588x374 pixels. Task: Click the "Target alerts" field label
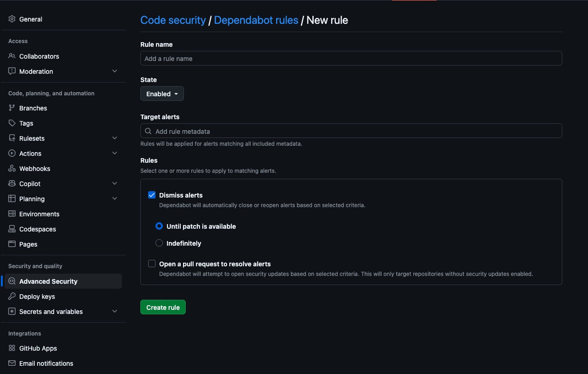point(160,117)
